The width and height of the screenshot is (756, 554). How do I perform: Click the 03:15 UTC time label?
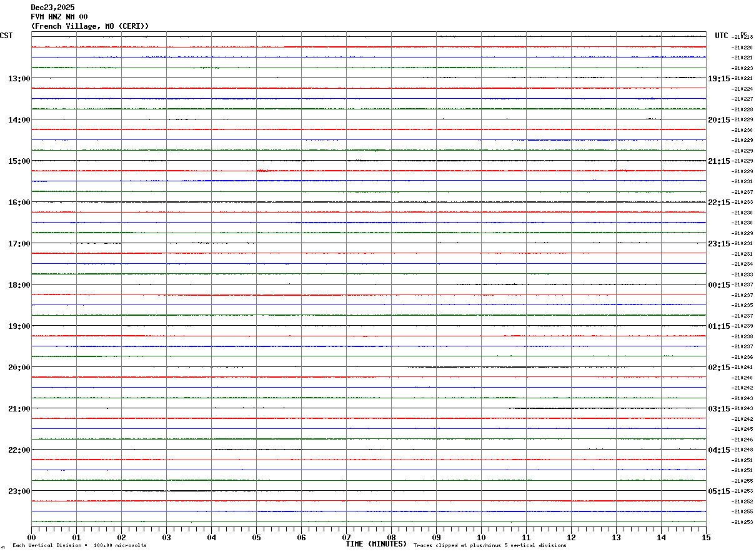[719, 408]
